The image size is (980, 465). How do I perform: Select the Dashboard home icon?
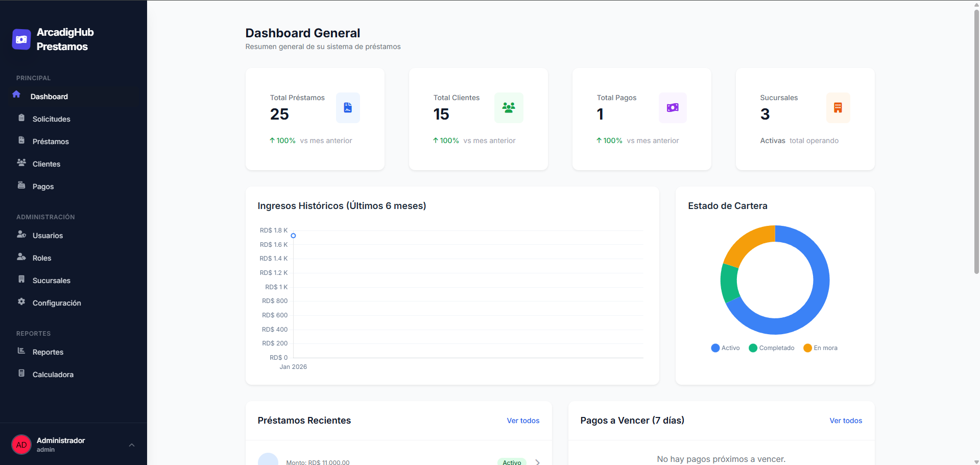point(17,95)
